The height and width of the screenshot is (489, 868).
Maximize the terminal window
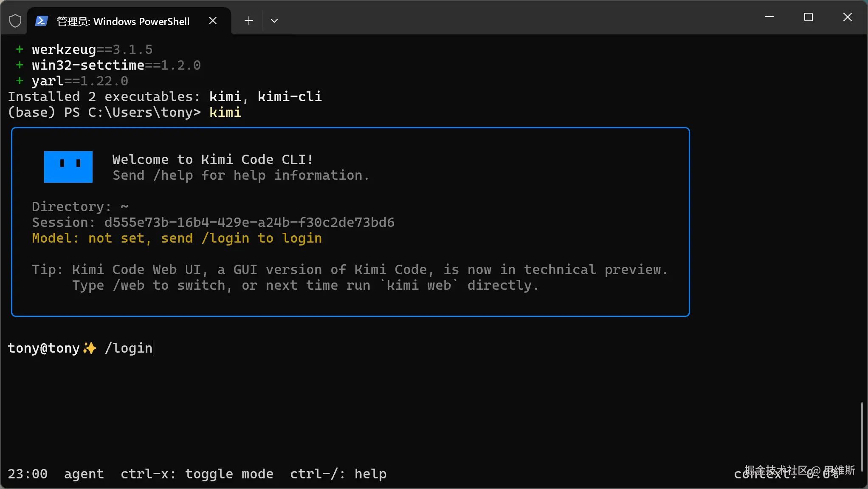coord(809,17)
